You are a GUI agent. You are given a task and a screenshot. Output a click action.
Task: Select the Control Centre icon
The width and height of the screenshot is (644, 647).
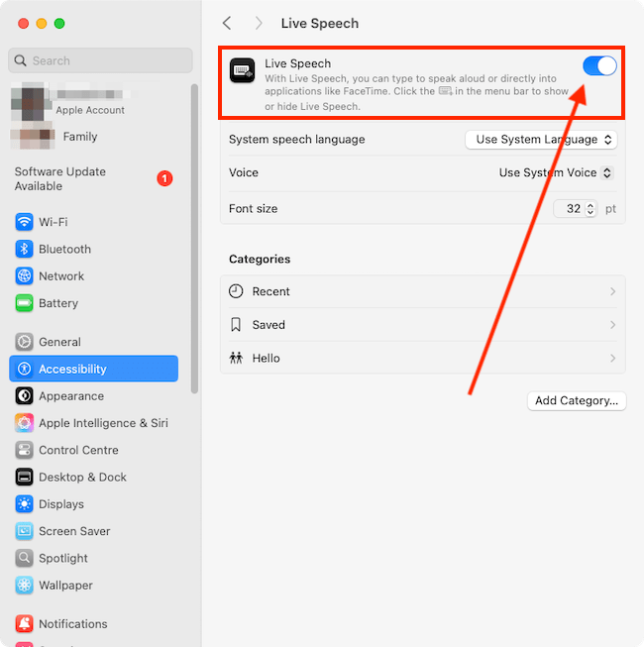(25, 450)
